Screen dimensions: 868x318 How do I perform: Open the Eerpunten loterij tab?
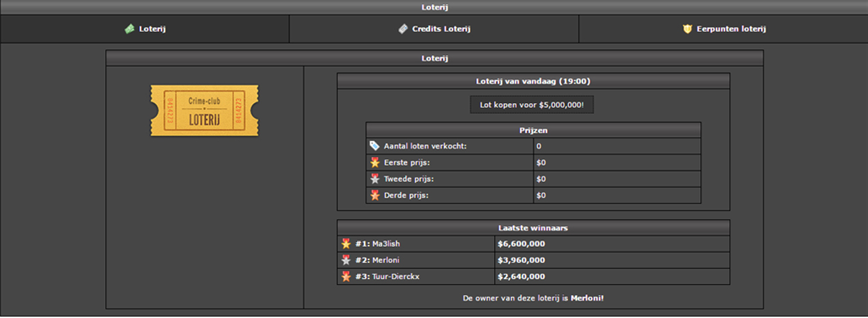tap(731, 29)
